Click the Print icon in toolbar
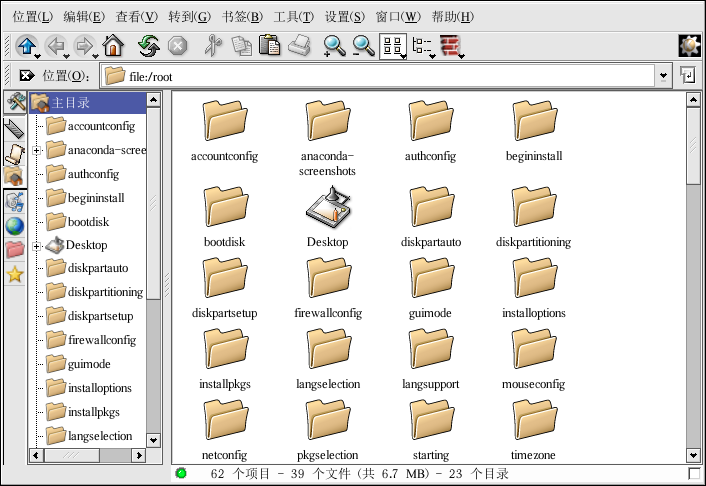The image size is (706, 486). [x=299, y=46]
